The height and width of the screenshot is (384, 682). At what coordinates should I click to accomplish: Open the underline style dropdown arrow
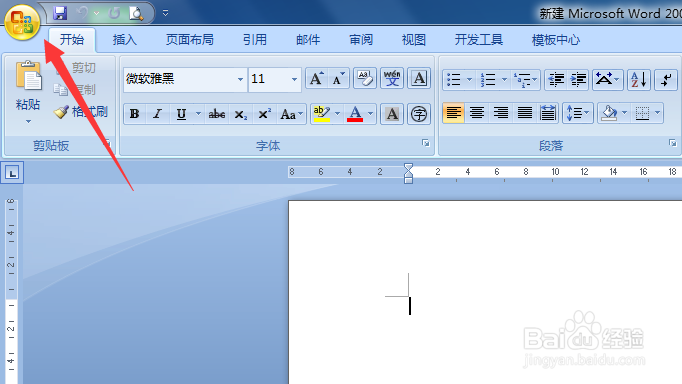click(x=198, y=114)
